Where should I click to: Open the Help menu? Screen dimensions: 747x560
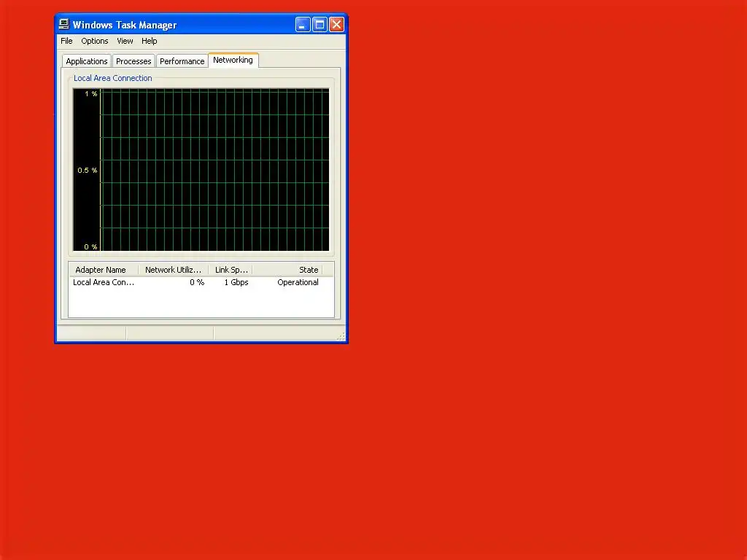point(149,41)
